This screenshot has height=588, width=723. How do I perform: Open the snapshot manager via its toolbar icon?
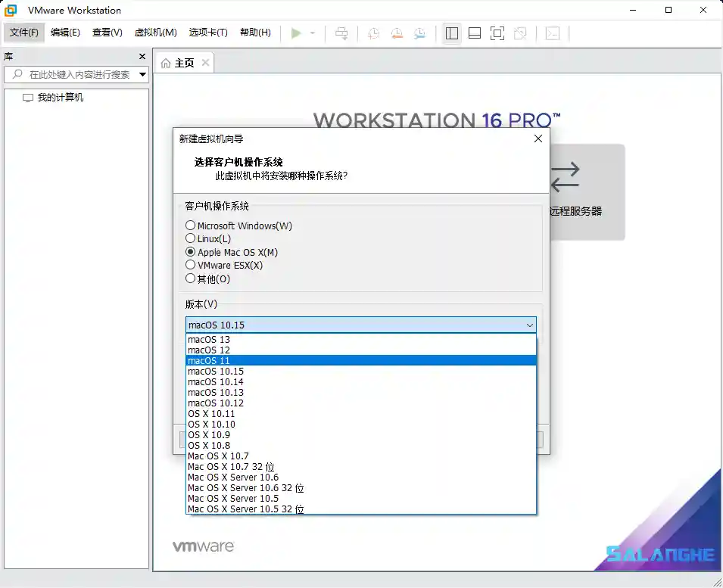point(421,33)
